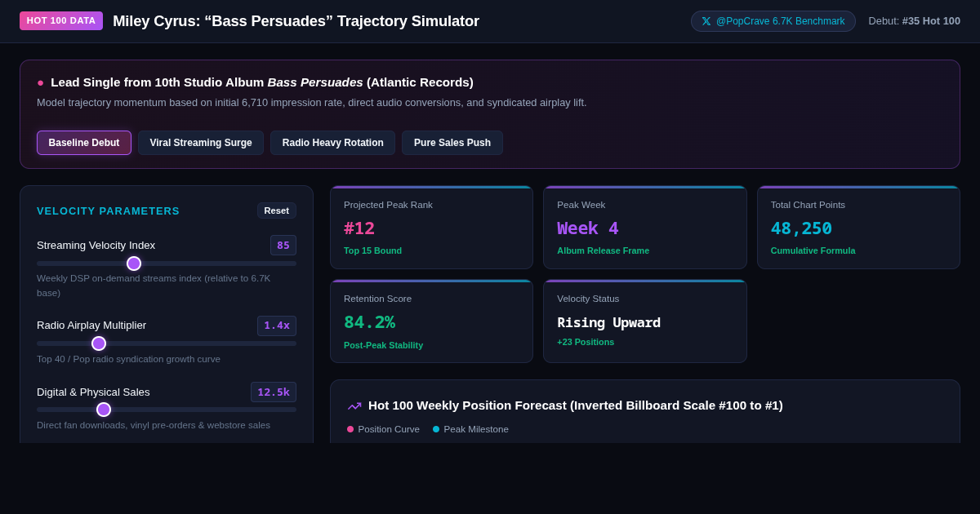Click the Total Chart Points value 48,250
The image size is (980, 514).
pyautogui.click(x=801, y=228)
